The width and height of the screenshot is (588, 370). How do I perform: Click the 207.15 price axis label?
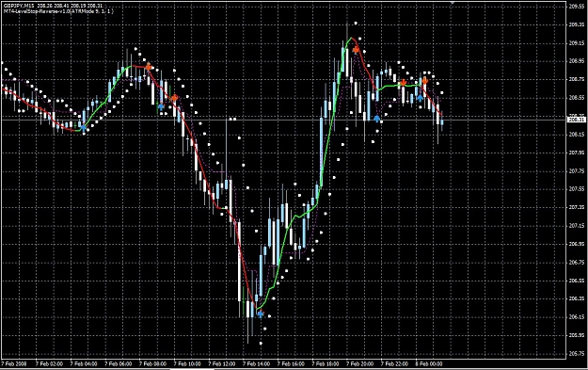(576, 226)
